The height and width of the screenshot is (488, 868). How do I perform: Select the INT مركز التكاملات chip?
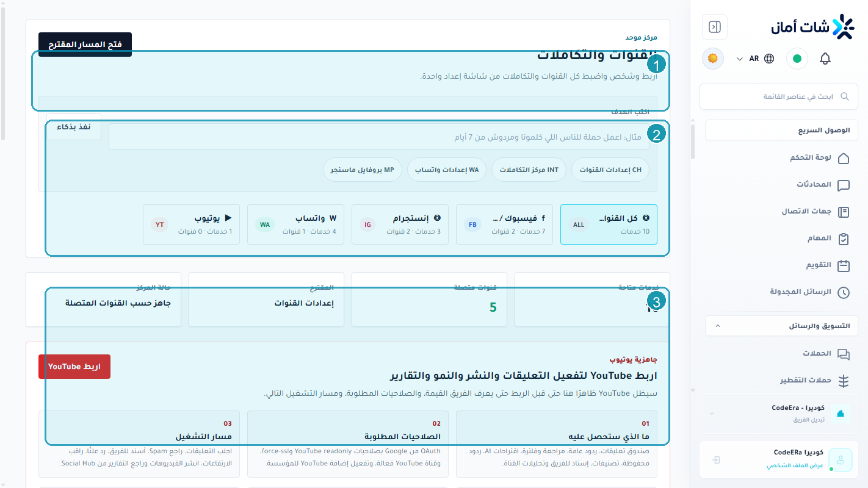pos(529,170)
